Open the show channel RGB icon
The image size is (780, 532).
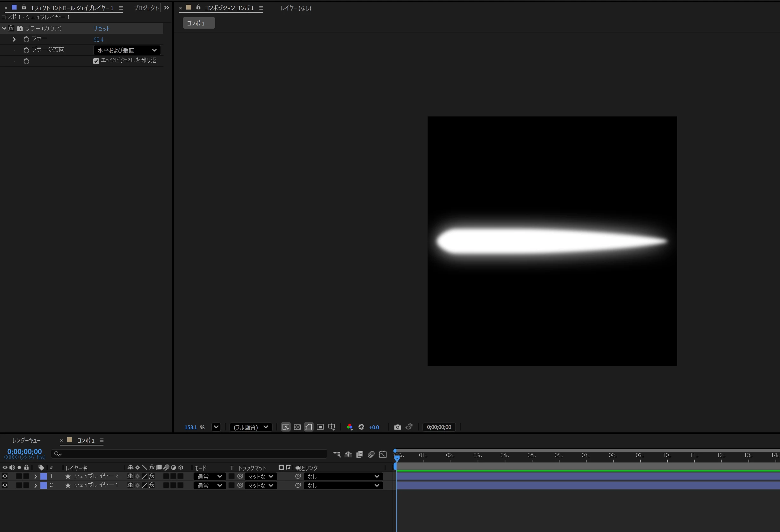349,427
